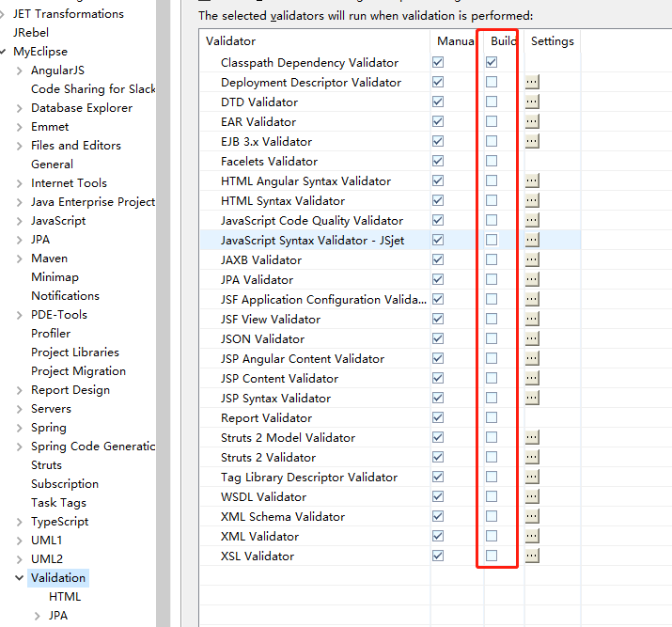Open settings for XML Validator
Viewport: 672px width, 627px height.
click(532, 536)
